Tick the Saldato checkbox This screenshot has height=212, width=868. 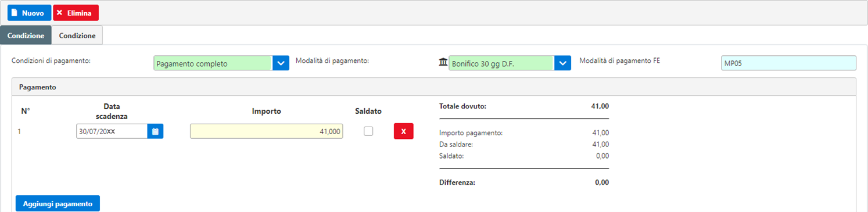(x=368, y=131)
